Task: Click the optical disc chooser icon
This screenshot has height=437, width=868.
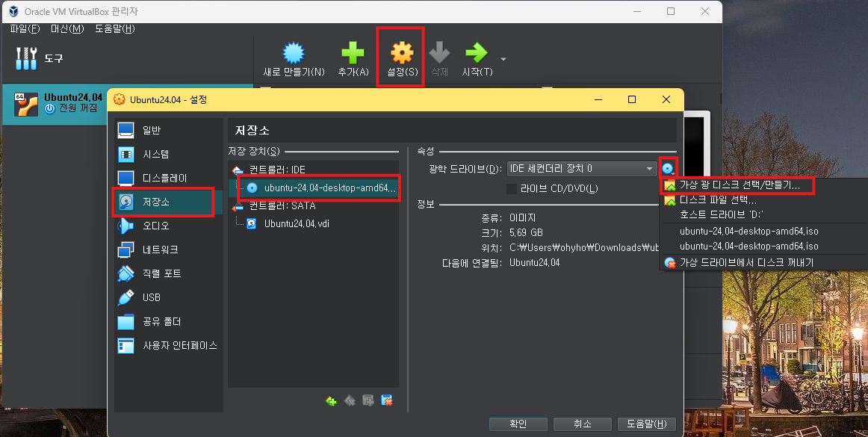Action: click(668, 168)
